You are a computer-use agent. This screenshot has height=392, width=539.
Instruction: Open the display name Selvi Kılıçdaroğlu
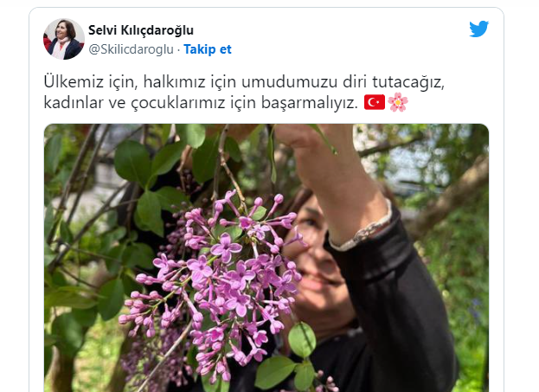tap(141, 30)
